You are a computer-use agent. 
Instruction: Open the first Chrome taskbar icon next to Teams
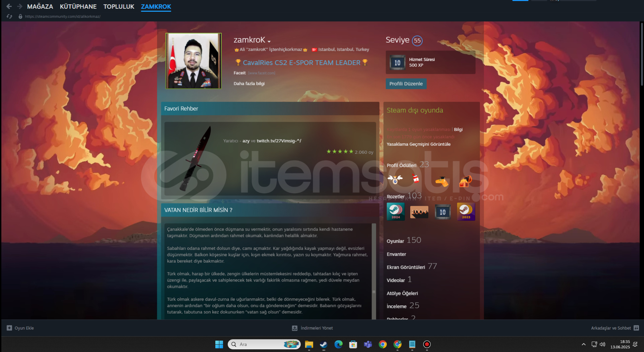point(383,344)
